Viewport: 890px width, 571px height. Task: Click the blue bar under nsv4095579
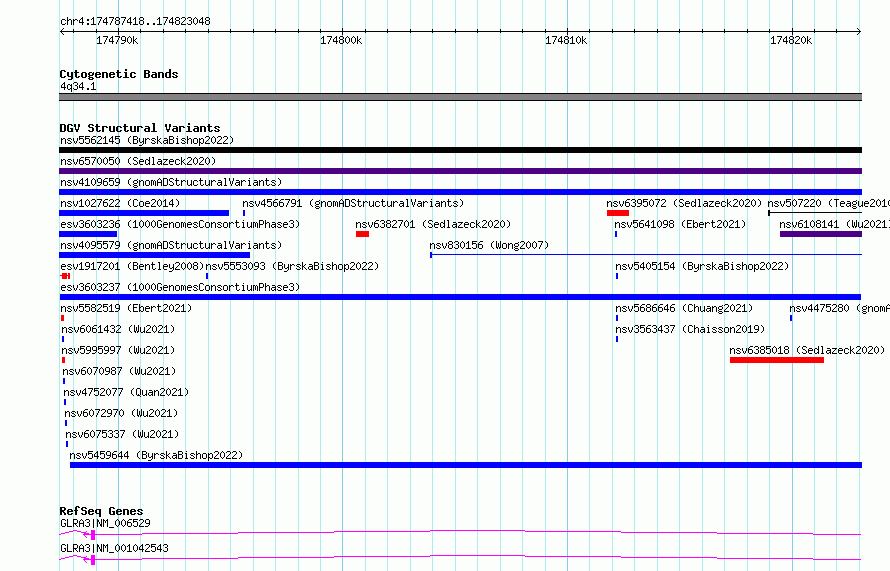tap(154, 255)
